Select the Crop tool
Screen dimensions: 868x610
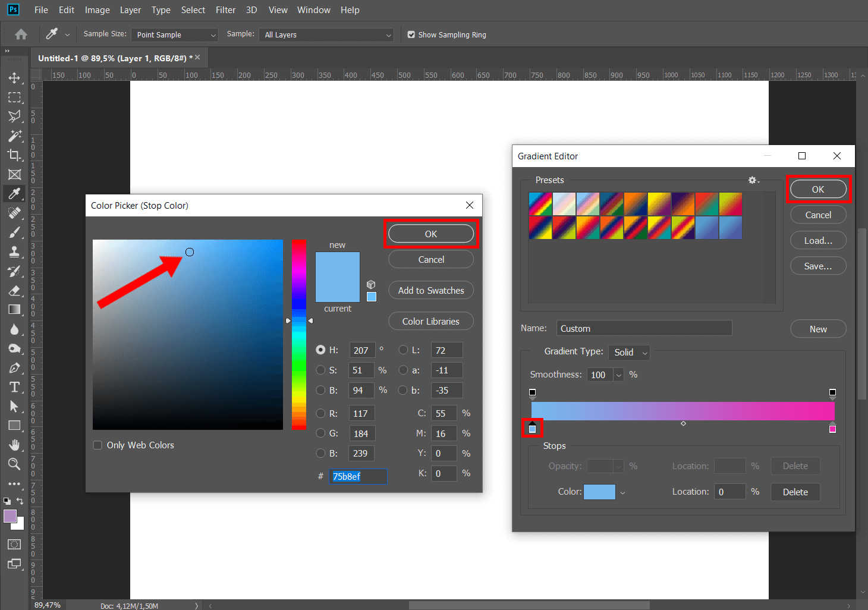click(x=15, y=155)
